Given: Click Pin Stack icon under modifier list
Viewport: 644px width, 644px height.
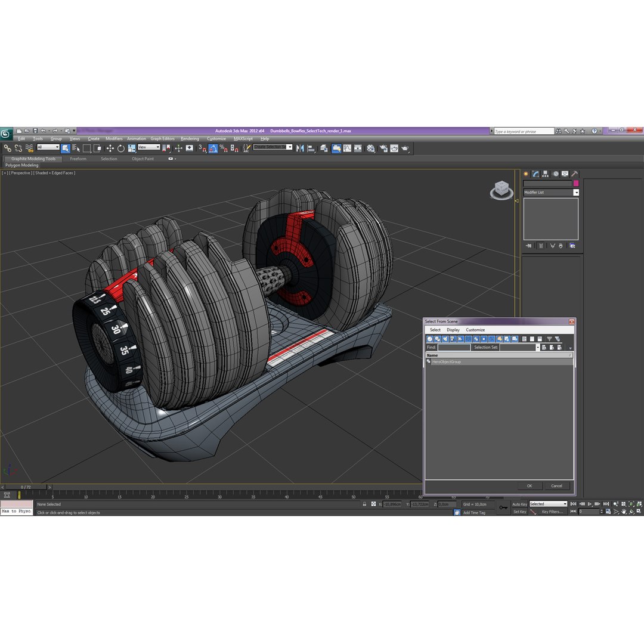Looking at the screenshot, I should (x=528, y=246).
